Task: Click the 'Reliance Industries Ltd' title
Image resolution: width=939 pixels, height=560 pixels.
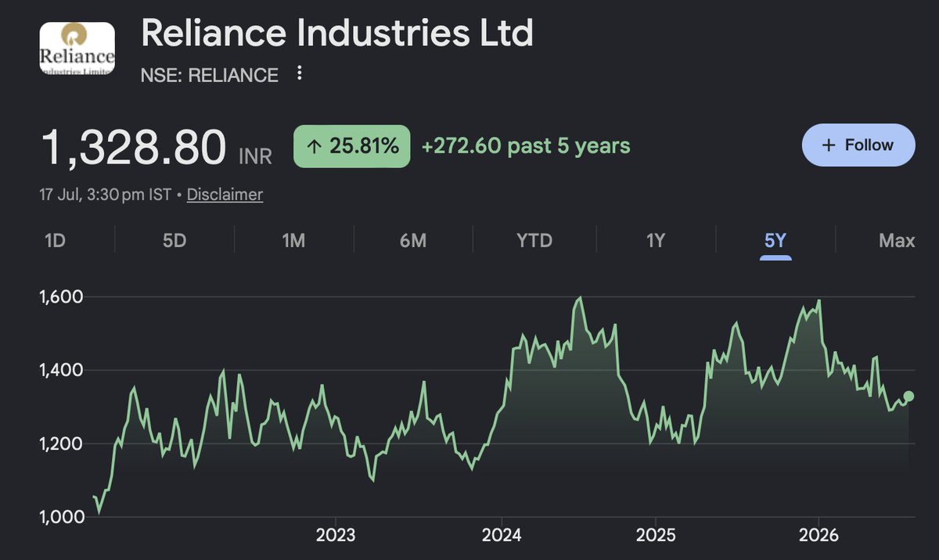Action: pyautogui.click(x=336, y=34)
